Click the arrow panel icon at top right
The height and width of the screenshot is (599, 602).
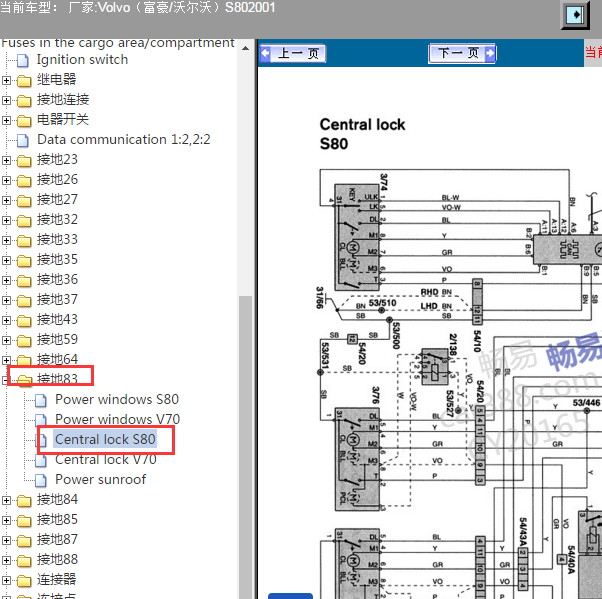(x=575, y=15)
